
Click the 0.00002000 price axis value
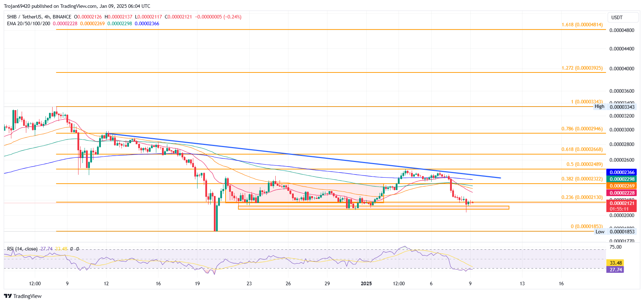[x=622, y=215]
